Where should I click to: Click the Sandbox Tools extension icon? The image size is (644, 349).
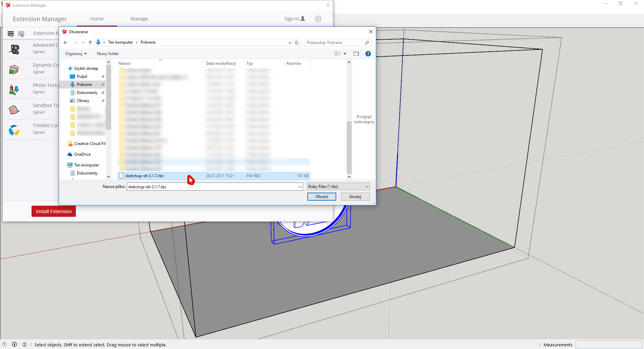pyautogui.click(x=14, y=110)
